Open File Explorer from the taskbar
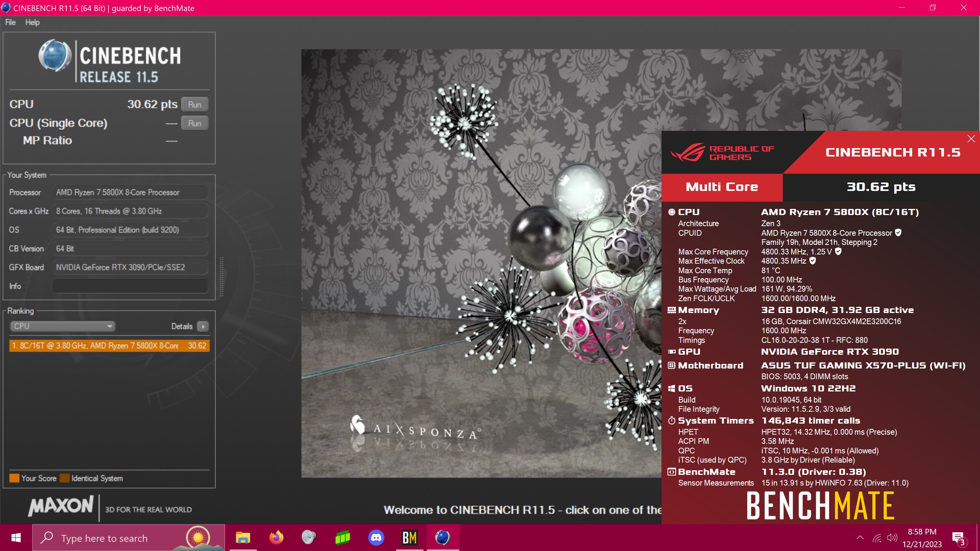This screenshot has height=551, width=980. tap(243, 538)
